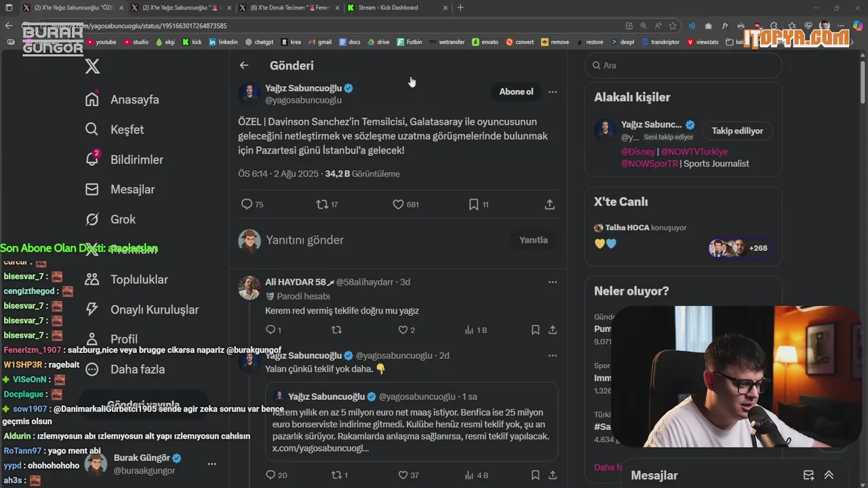Click the browser back arrow

[9, 26]
